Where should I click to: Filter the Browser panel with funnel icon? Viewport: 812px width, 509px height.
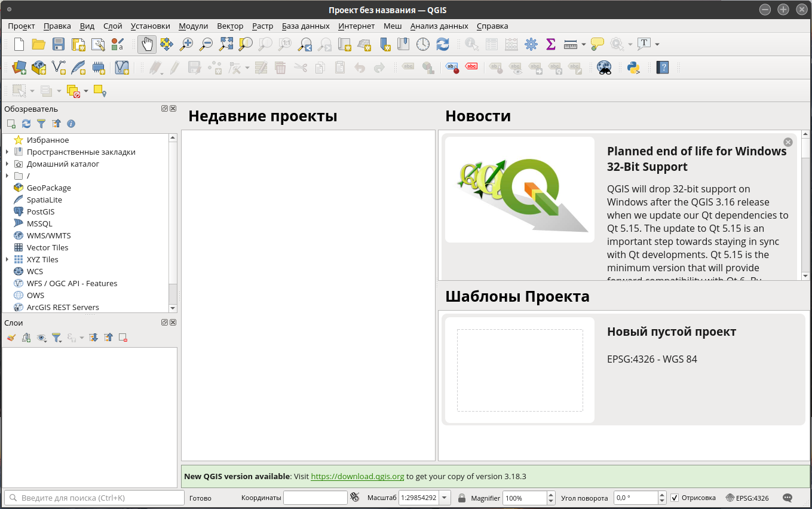pos(41,124)
